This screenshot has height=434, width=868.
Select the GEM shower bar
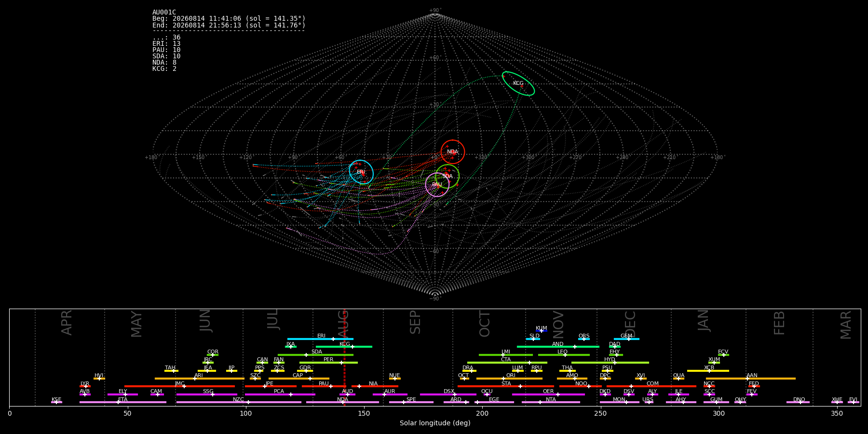(626, 339)
